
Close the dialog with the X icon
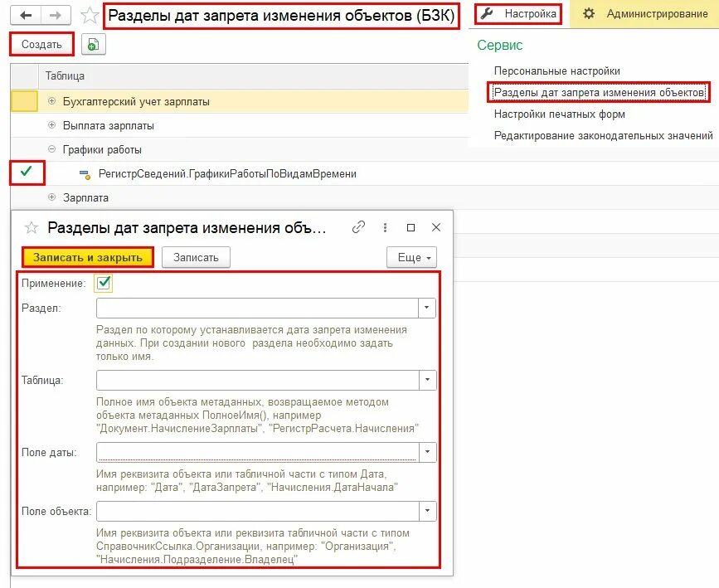(436, 227)
